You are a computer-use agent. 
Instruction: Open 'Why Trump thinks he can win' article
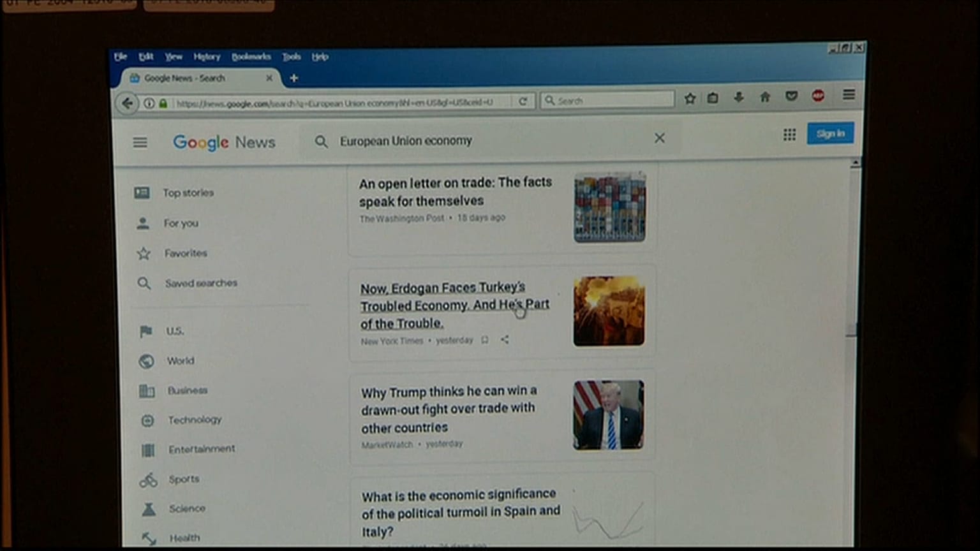pyautogui.click(x=449, y=409)
